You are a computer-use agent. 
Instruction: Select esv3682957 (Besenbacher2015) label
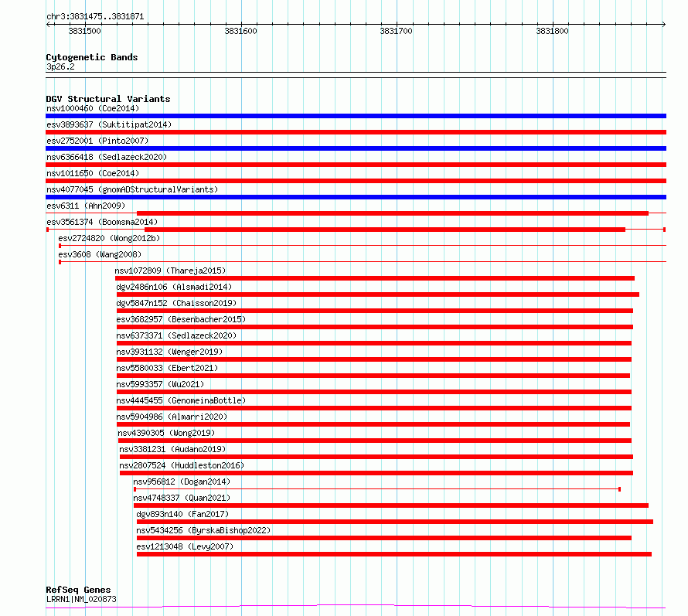(x=181, y=319)
